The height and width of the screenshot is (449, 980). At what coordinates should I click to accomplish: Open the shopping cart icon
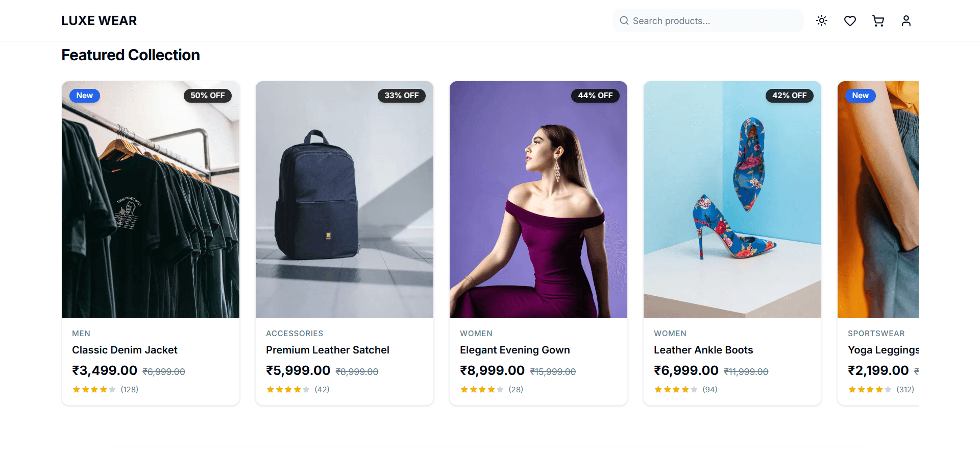click(878, 21)
